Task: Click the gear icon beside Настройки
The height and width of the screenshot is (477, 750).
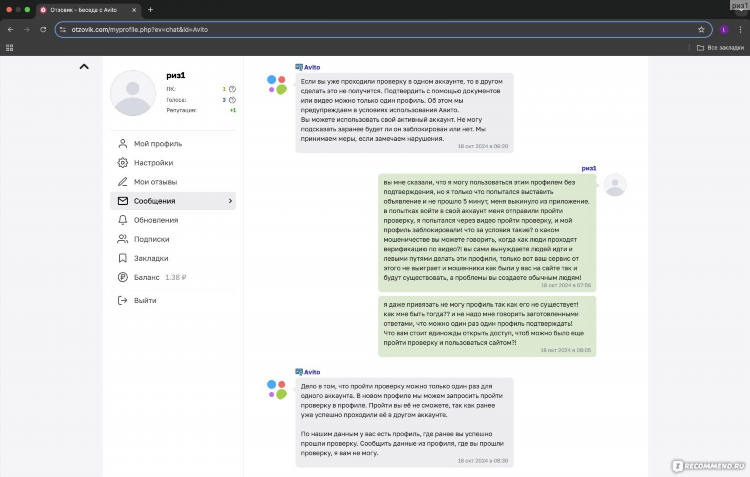Action: 123,163
